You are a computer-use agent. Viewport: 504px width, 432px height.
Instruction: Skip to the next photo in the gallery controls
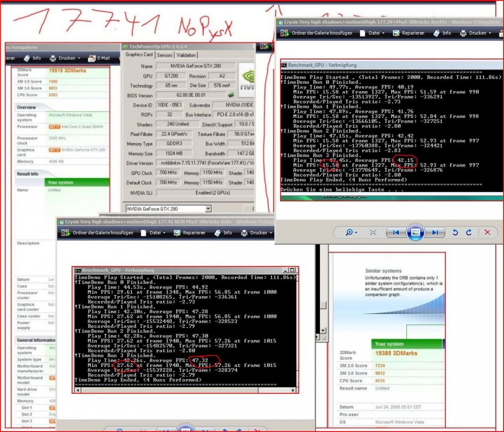(x=435, y=232)
